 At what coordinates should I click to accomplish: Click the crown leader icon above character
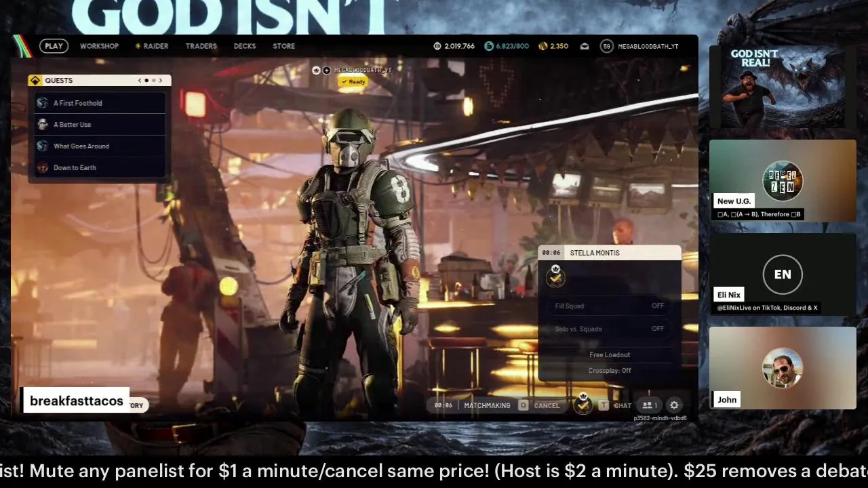316,70
